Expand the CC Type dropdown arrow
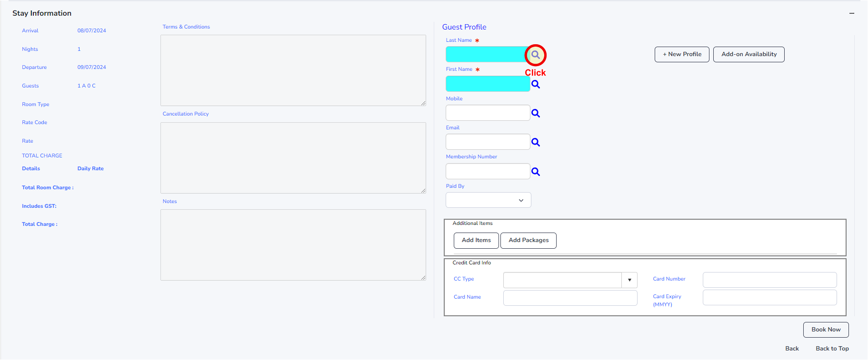 click(x=629, y=280)
